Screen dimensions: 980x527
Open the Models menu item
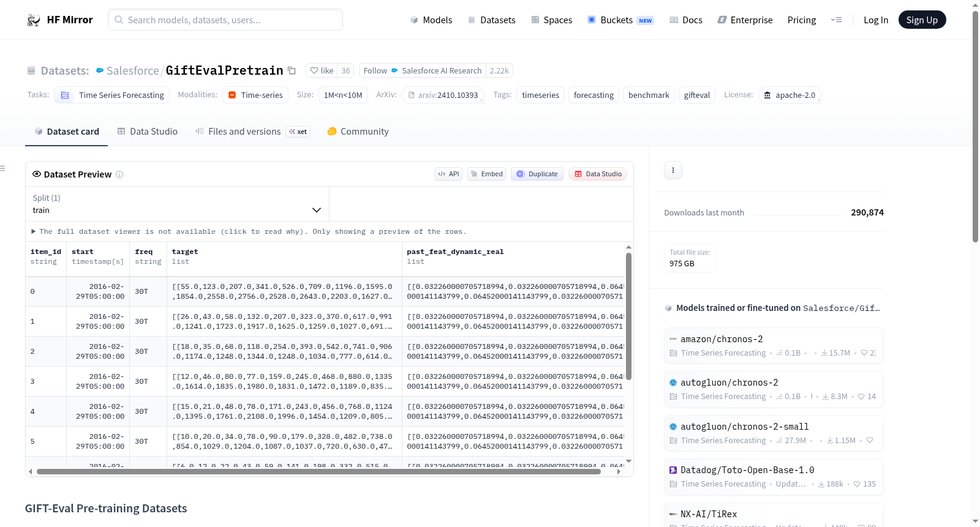(x=431, y=20)
